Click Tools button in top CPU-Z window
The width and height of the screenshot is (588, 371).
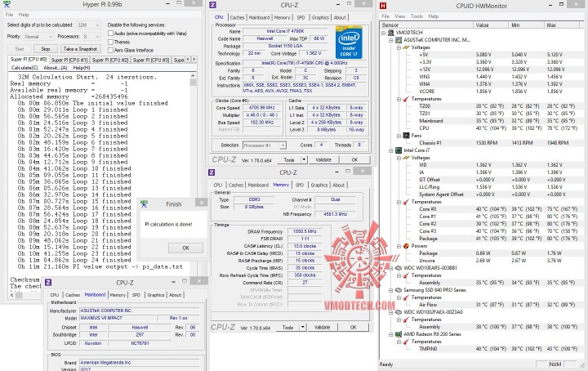(x=289, y=160)
